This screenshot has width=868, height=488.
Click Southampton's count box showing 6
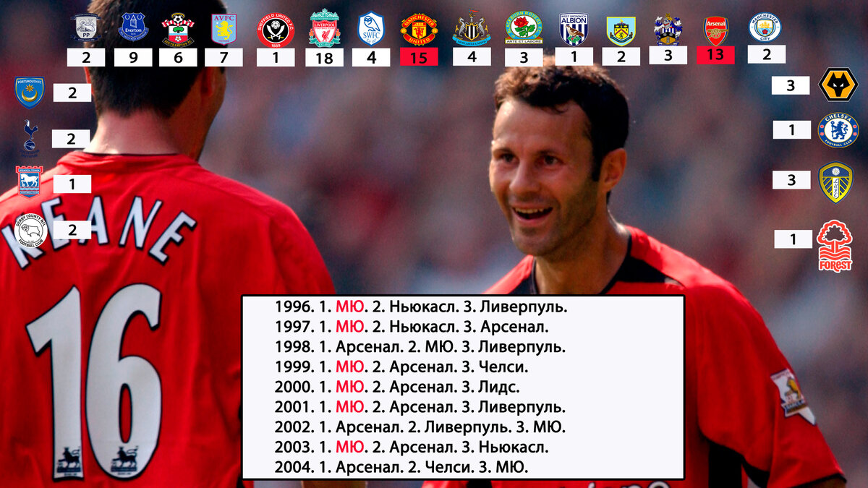pos(178,58)
